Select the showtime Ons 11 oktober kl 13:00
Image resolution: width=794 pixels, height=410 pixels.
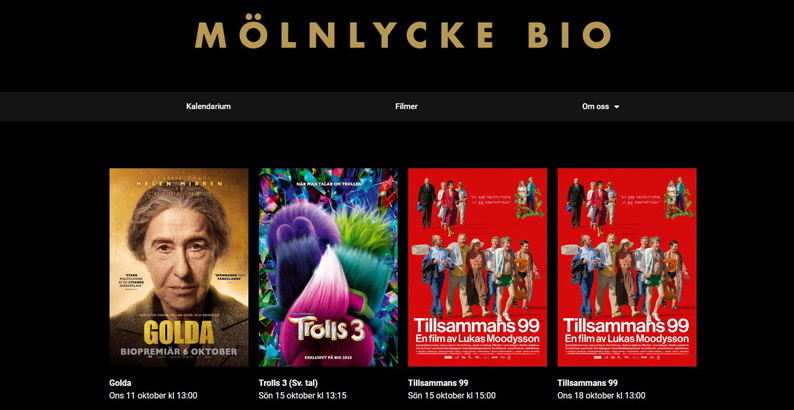click(153, 395)
